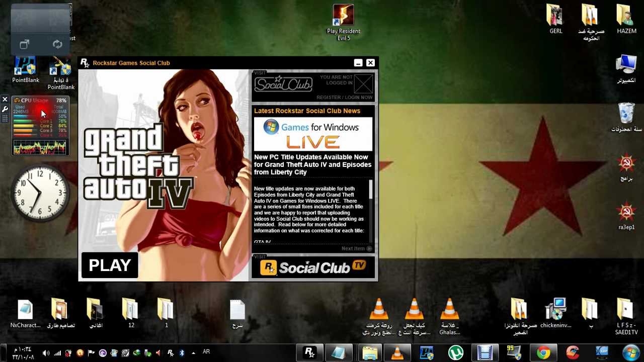Click the volume speaker tray icon
The width and height of the screenshot is (644, 362).
(46, 353)
